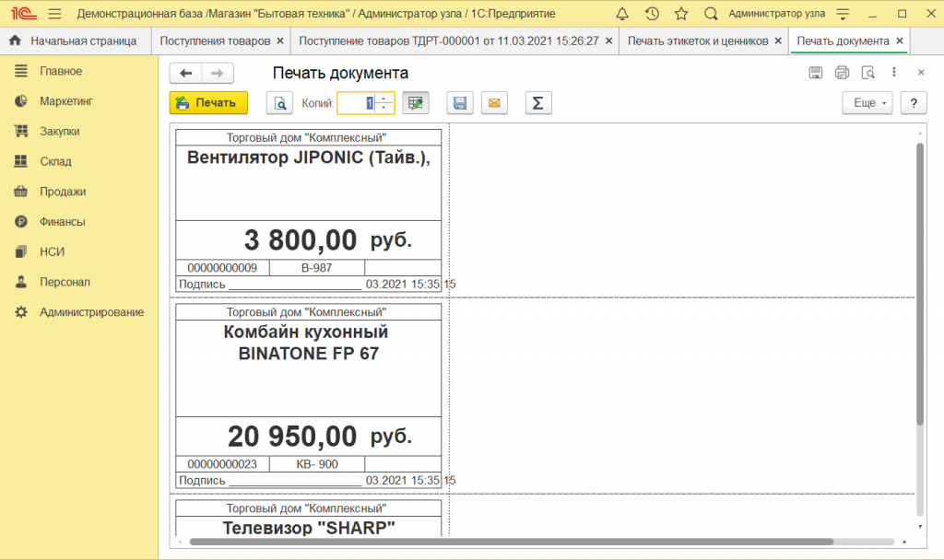Open the Склад section in the sidebar
This screenshot has width=944, height=560.
point(55,161)
